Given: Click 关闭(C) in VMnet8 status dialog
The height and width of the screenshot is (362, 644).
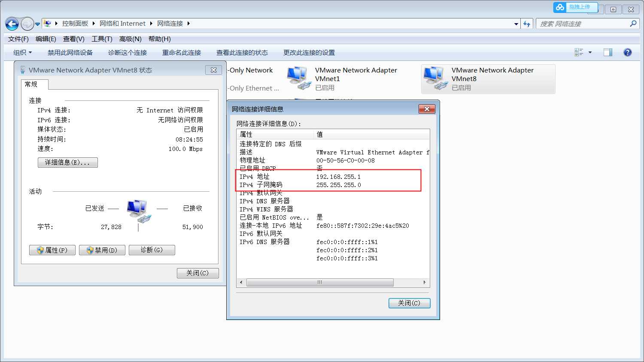Looking at the screenshot, I should (x=198, y=273).
